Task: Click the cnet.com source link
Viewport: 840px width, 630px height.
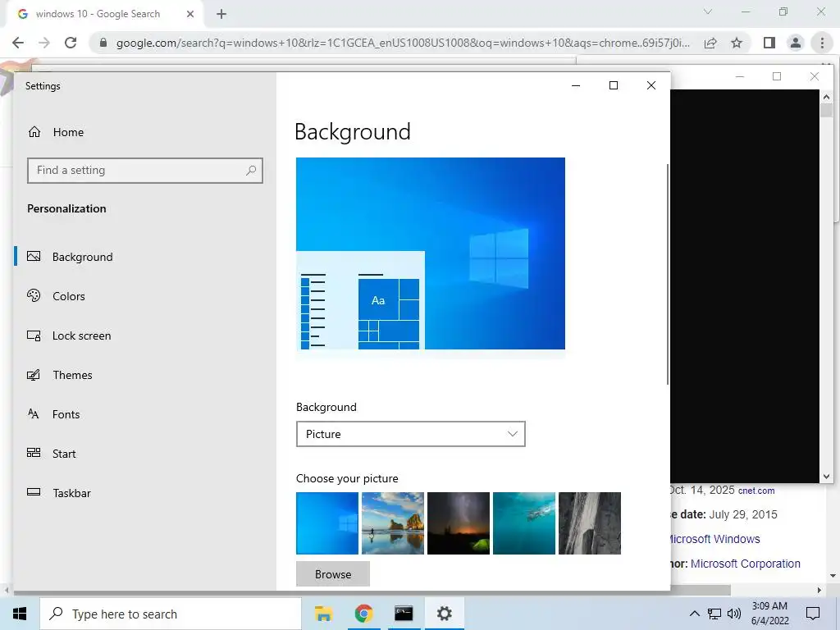Action: pyautogui.click(x=756, y=491)
